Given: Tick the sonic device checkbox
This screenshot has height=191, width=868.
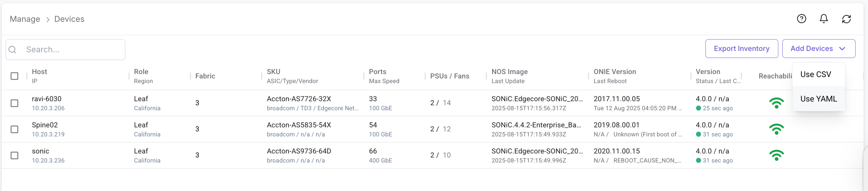Looking at the screenshot, I should pos(14,155).
